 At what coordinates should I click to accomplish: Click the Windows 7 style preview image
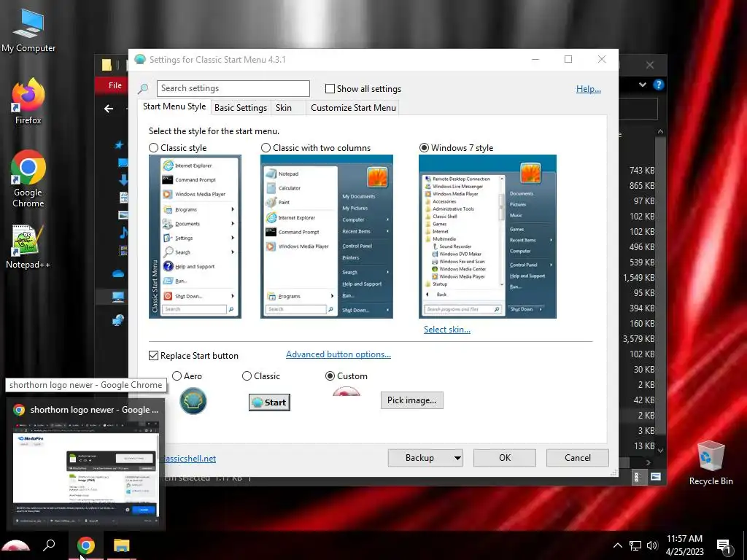(x=487, y=236)
